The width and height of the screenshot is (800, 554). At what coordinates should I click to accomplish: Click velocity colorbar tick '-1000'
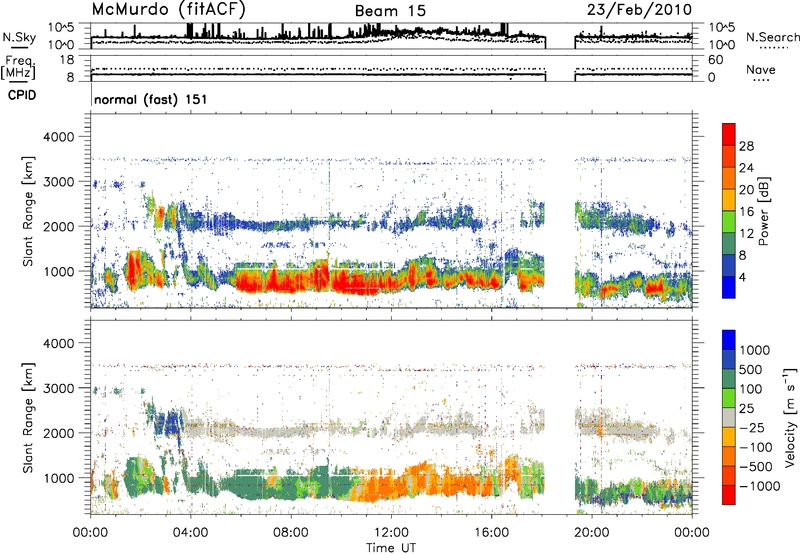760,486
